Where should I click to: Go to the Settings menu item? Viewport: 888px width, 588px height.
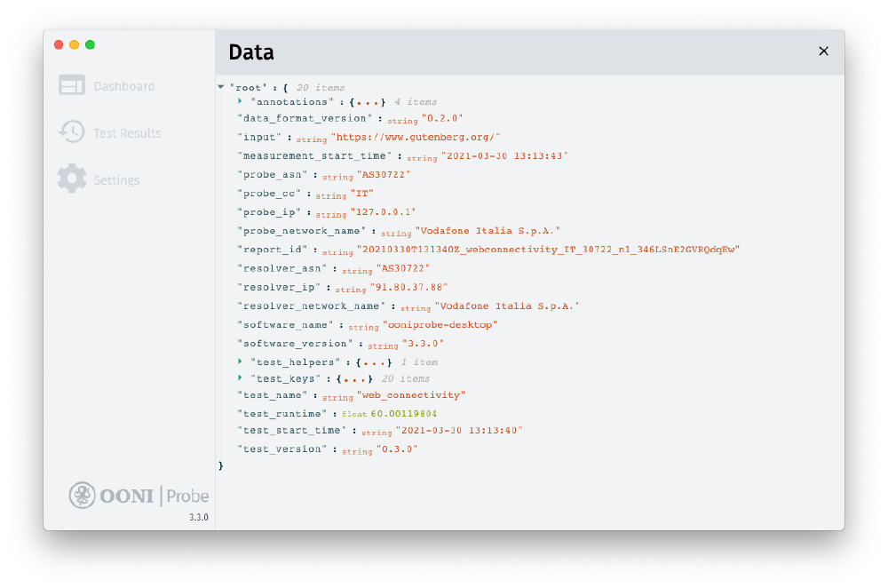[116, 180]
